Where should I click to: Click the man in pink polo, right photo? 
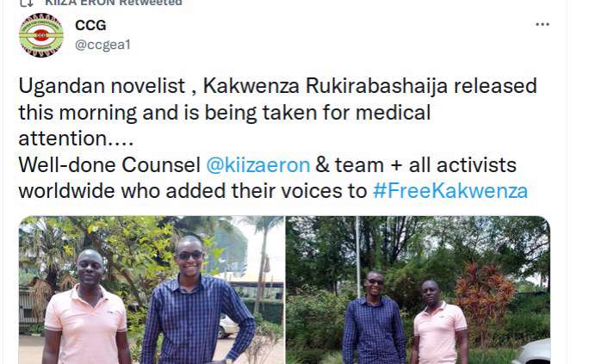pos(438,323)
